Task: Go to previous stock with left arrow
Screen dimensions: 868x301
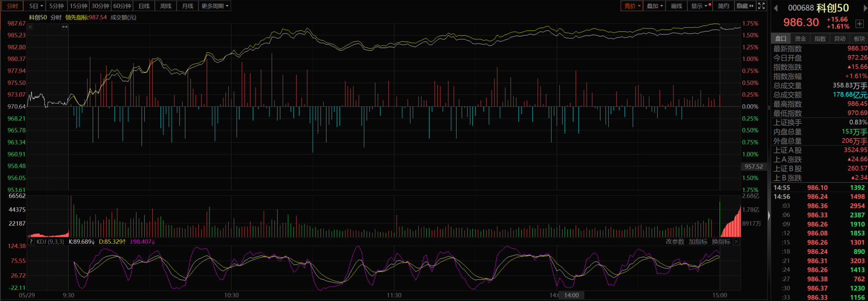Action: tap(776, 8)
